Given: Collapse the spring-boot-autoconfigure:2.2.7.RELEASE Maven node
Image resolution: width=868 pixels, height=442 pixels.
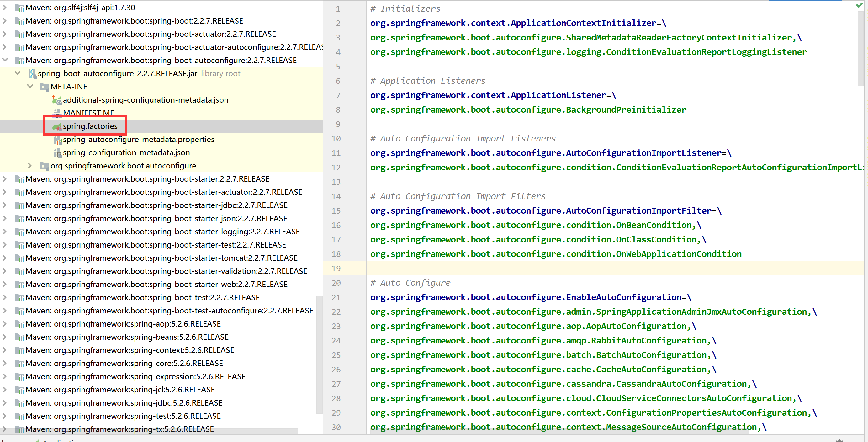Looking at the screenshot, I should tap(5, 60).
